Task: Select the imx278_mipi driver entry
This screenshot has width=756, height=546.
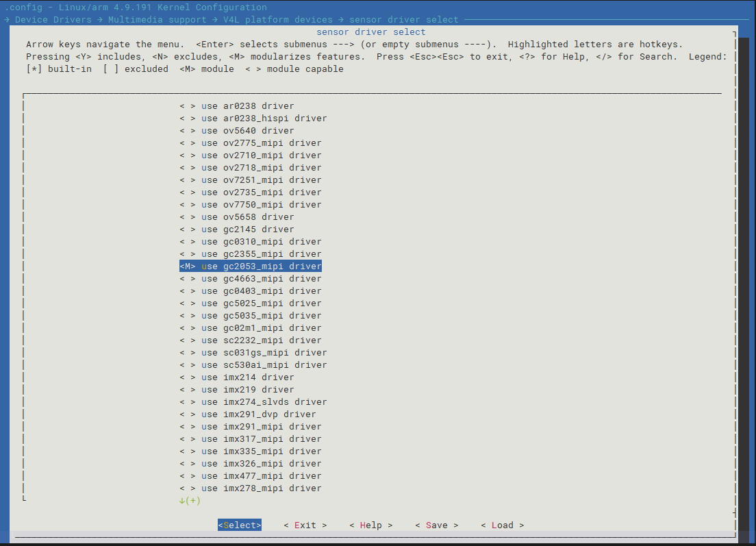Action: pos(250,488)
